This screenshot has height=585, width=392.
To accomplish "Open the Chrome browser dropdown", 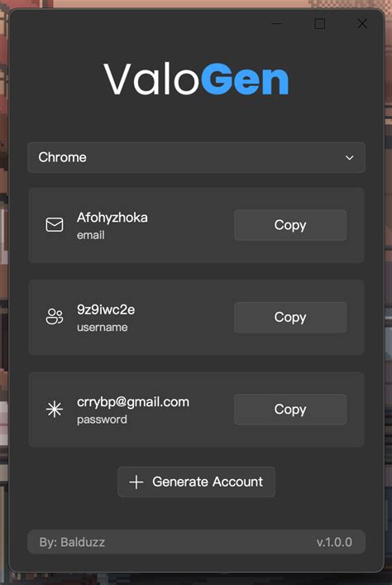I will [196, 157].
